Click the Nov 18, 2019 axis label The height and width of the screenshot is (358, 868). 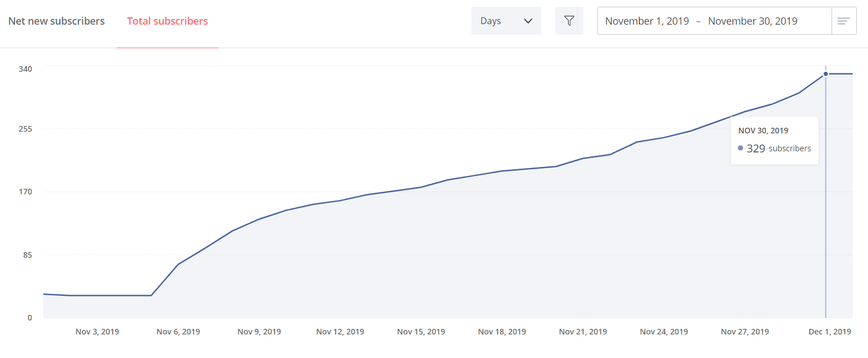tap(502, 332)
